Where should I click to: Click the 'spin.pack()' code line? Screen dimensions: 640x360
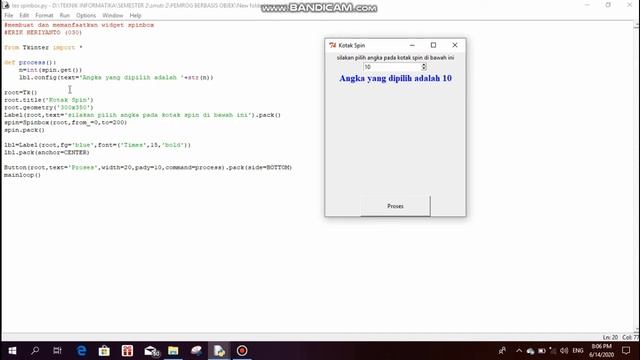[24, 130]
